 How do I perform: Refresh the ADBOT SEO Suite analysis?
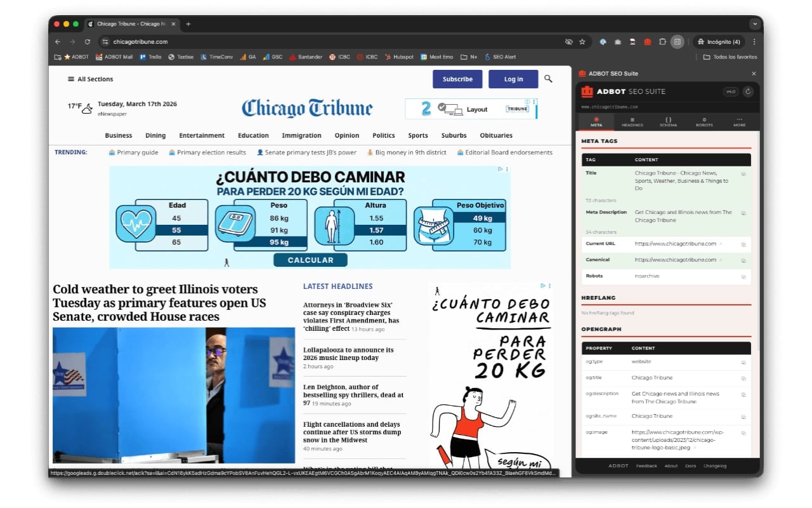749,91
